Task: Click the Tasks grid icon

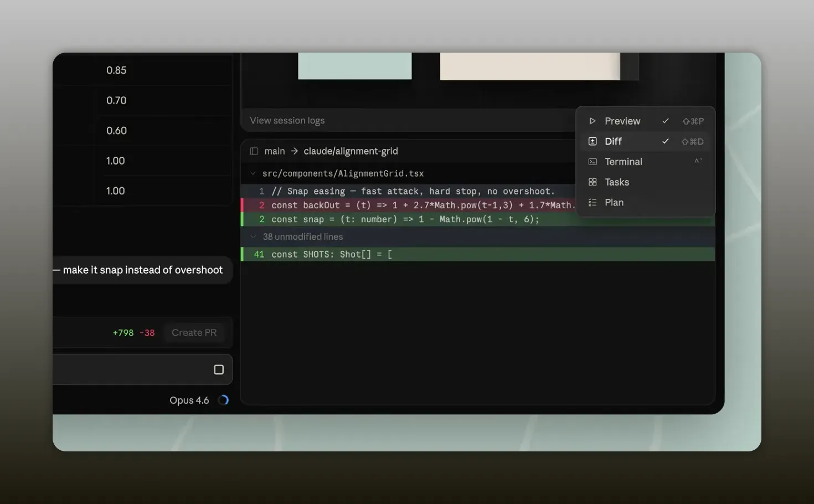Action: coord(593,182)
